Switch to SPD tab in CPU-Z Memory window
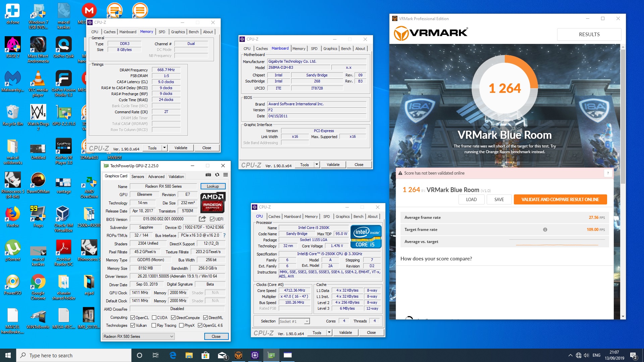 click(162, 32)
